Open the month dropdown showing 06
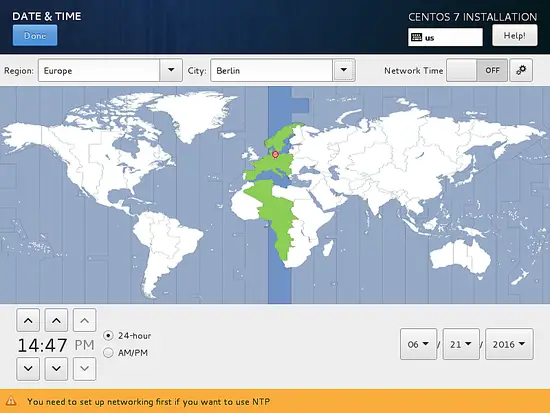Viewport: 550px width, 413px height. click(x=418, y=344)
